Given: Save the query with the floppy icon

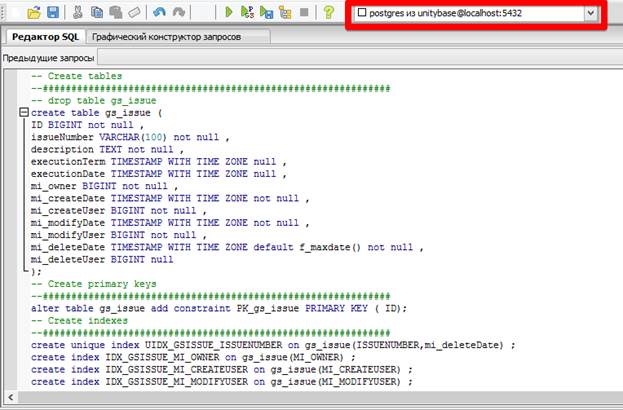Looking at the screenshot, I should coord(54,12).
